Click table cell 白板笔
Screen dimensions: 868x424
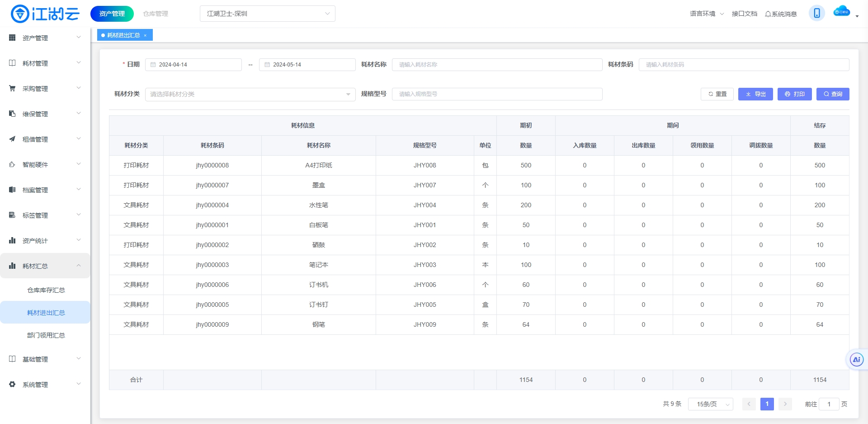(x=319, y=225)
